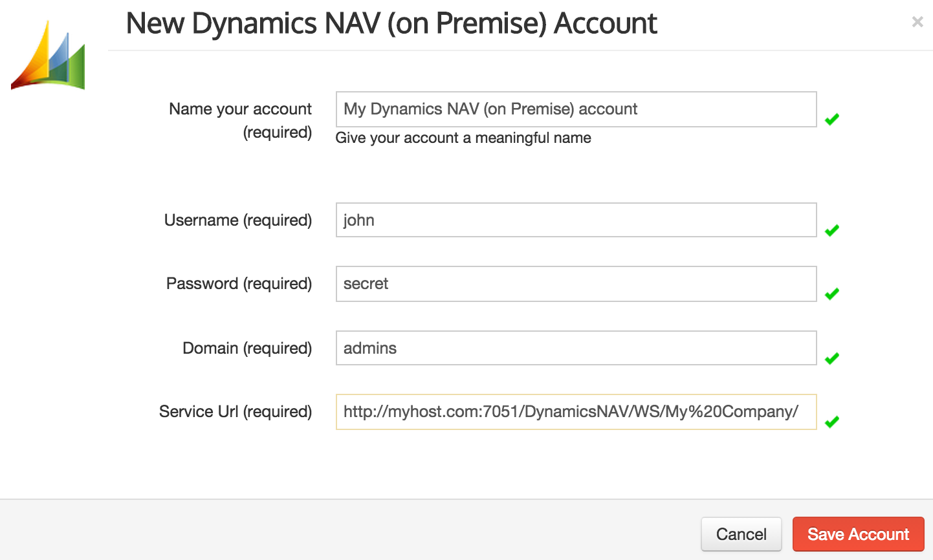Screen dimensions: 933x560
Task: Focus the Username field containing john
Action: (x=576, y=220)
